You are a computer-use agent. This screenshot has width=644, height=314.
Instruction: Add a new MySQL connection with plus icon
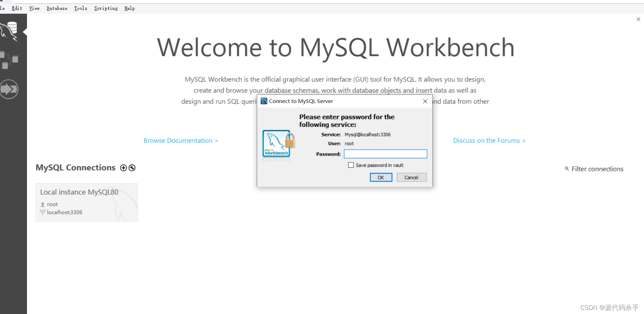[x=123, y=168]
